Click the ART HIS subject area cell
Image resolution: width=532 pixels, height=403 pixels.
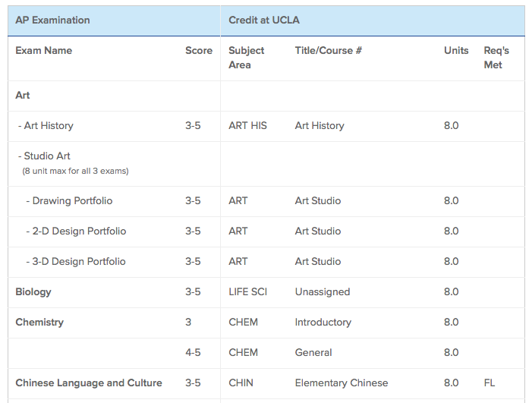[247, 126]
